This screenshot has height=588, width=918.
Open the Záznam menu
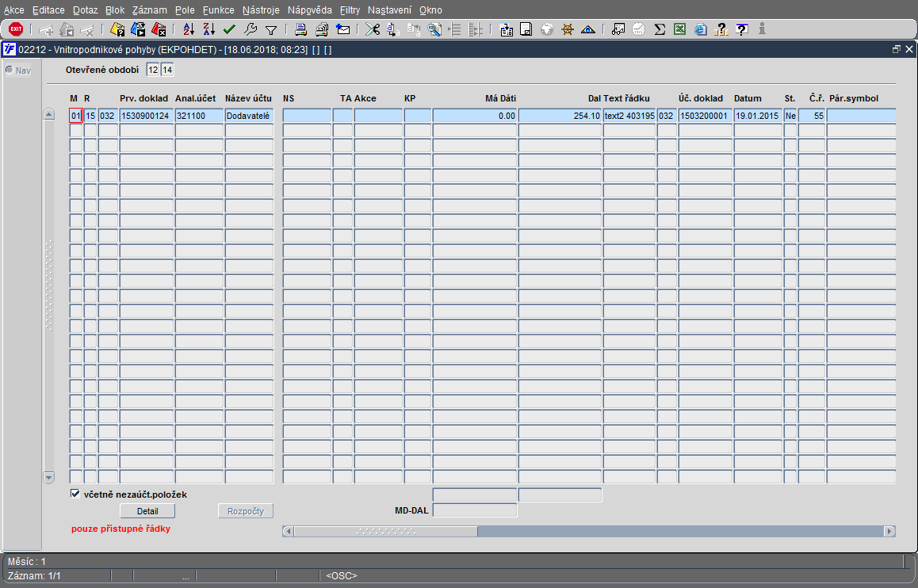[x=149, y=10]
